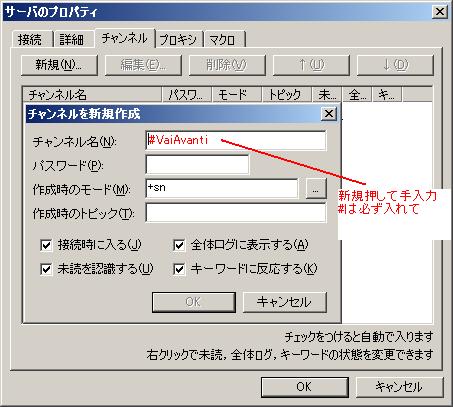Uncheck 未読を認識する option
This screenshot has width=453, height=407.
(46, 269)
